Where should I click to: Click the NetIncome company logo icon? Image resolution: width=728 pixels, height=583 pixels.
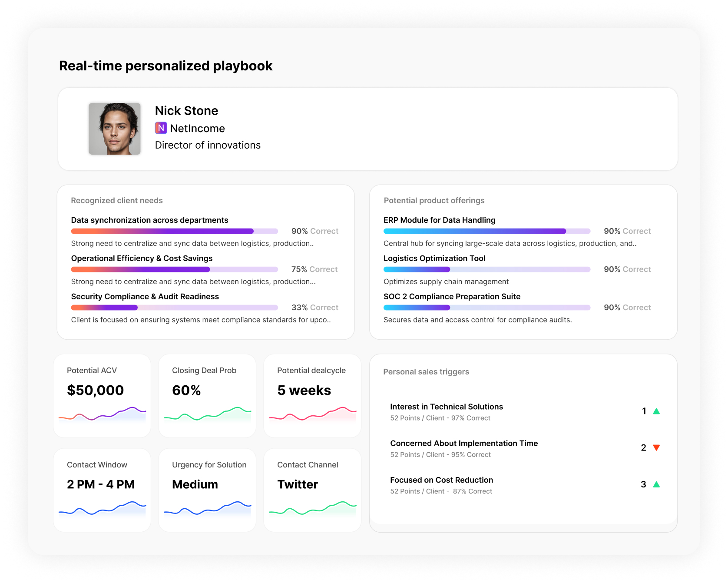coord(161,128)
